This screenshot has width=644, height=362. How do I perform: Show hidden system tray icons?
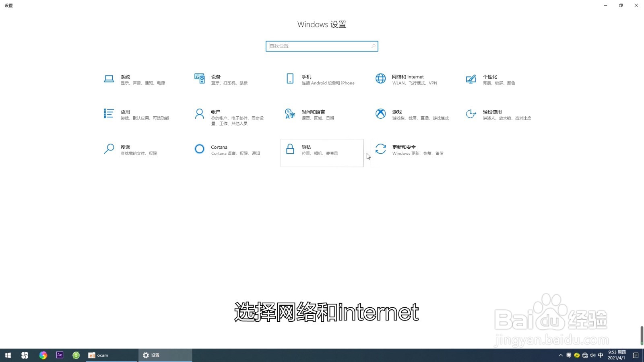(x=561, y=355)
